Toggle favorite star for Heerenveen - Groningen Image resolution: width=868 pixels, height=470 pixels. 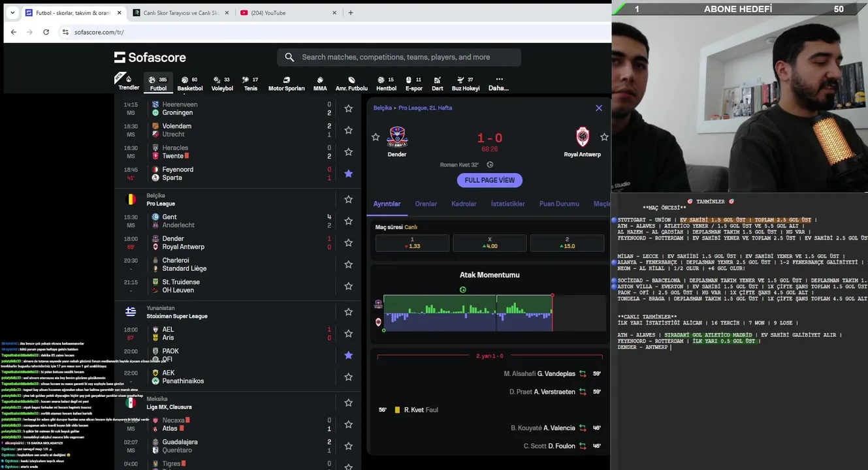point(348,108)
